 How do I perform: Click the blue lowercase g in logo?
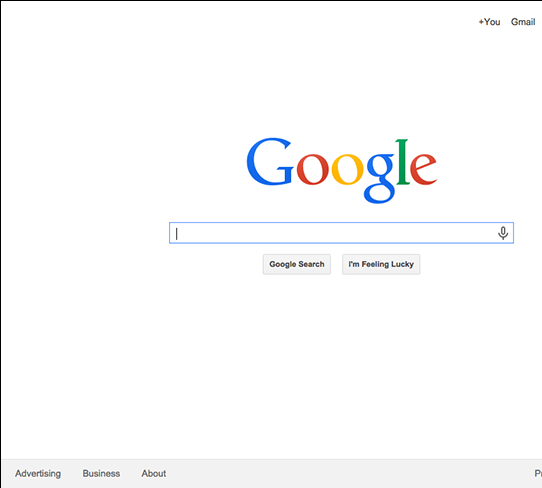click(380, 178)
